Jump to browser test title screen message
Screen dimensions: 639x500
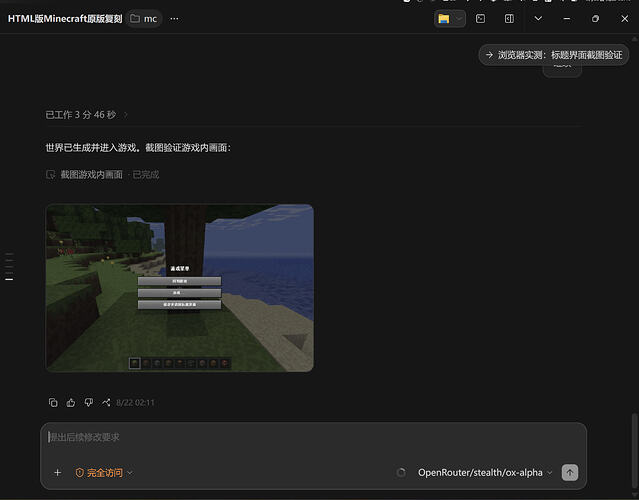554,55
